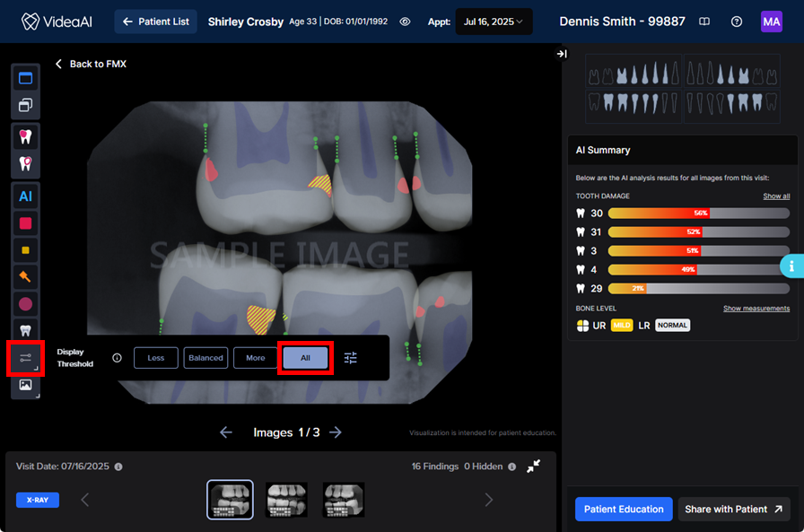804x532 pixels.
Task: Select the orange hammer tool icon
Action: [25, 277]
